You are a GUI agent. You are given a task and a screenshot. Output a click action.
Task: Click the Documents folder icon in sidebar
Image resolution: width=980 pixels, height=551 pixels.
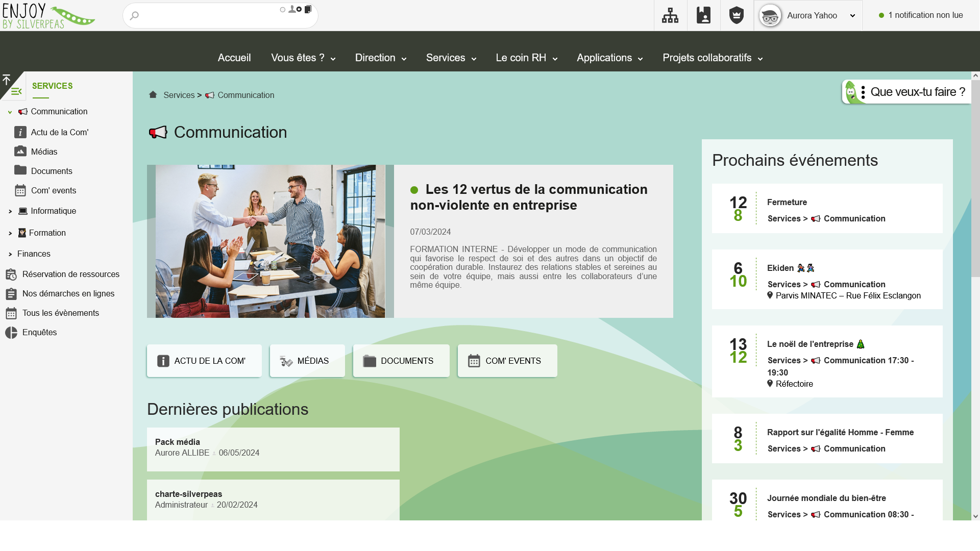click(x=20, y=170)
